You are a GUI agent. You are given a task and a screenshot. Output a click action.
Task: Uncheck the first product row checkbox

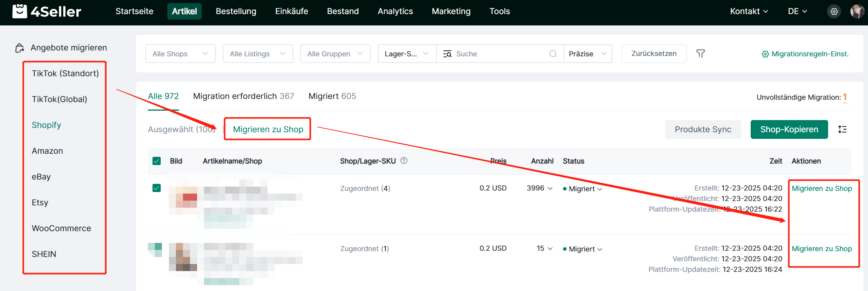157,188
